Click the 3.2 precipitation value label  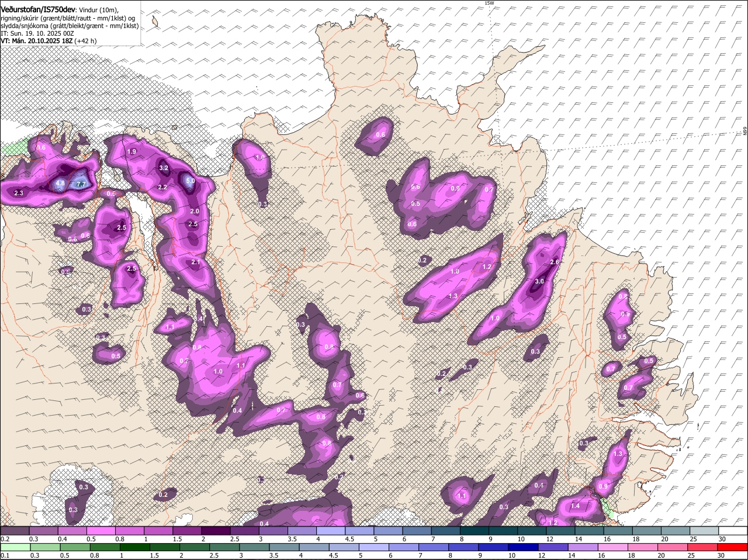(164, 168)
